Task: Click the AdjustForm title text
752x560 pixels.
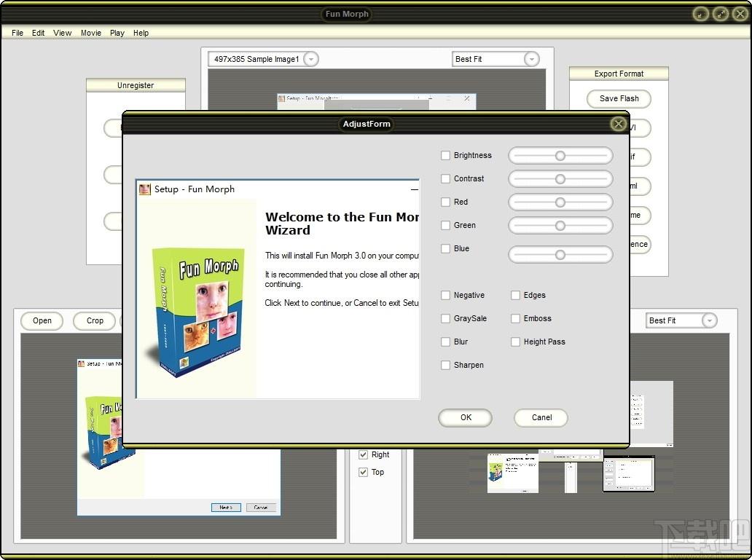Action: tap(367, 125)
